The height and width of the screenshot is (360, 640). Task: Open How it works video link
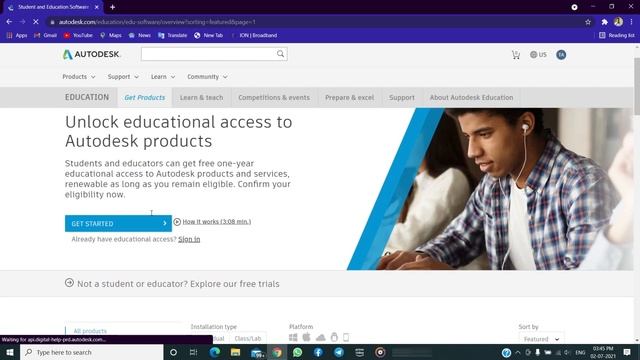click(x=217, y=222)
